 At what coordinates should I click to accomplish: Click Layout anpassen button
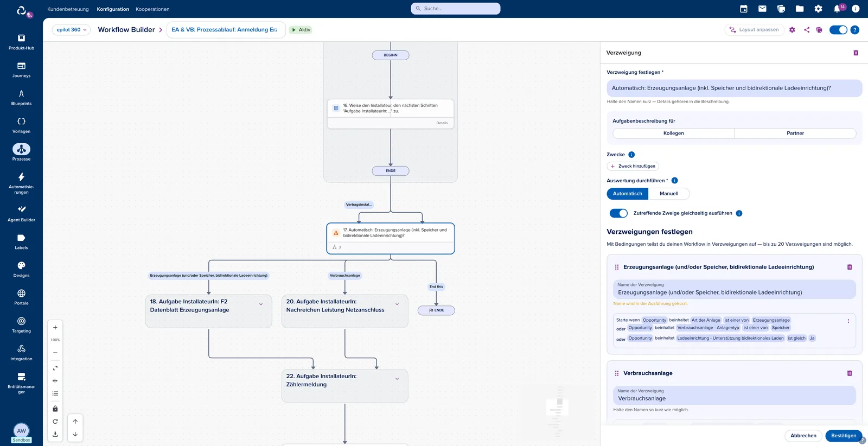(x=754, y=30)
